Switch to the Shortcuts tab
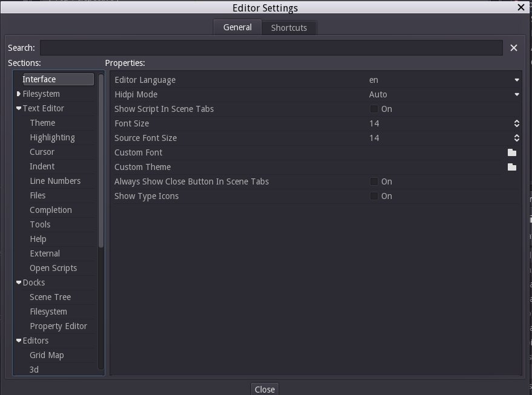 pyautogui.click(x=289, y=28)
